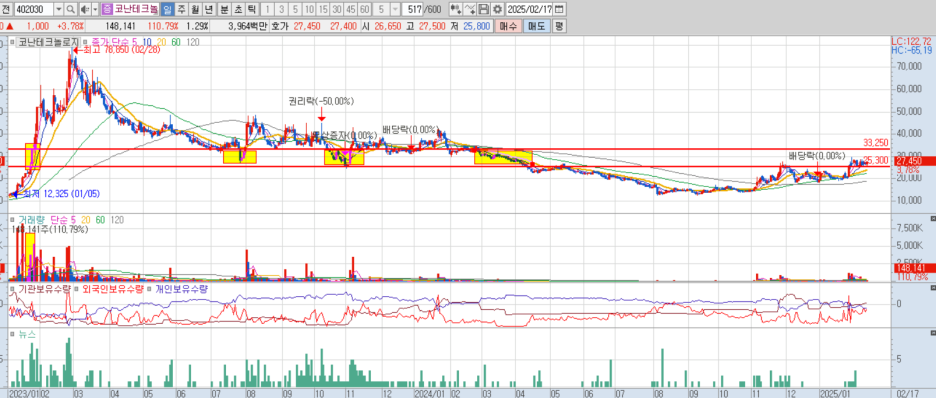Choose the 3 interval button
The height and width of the screenshot is (398, 936).
(x=282, y=9)
